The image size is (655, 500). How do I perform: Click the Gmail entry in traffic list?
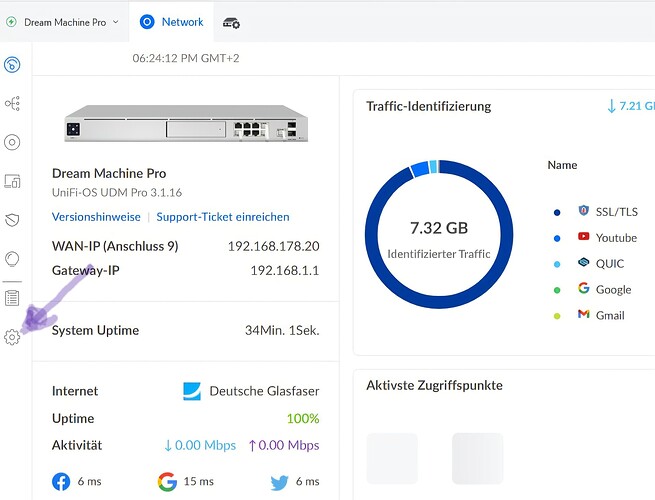tap(609, 316)
